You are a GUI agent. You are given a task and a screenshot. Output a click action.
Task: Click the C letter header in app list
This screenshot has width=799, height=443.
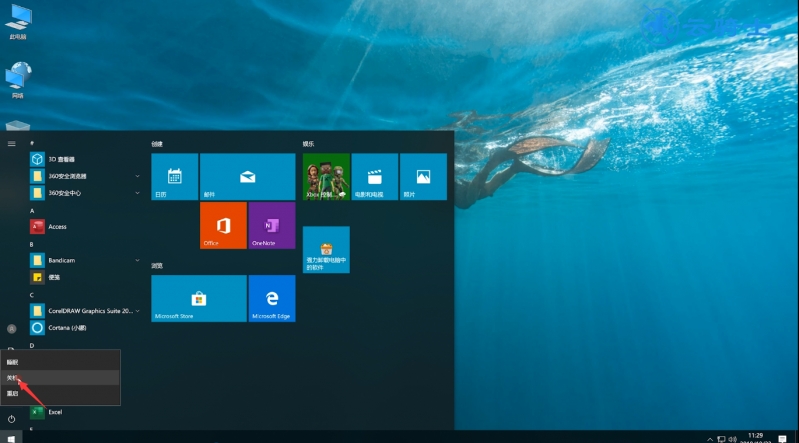pyautogui.click(x=32, y=295)
